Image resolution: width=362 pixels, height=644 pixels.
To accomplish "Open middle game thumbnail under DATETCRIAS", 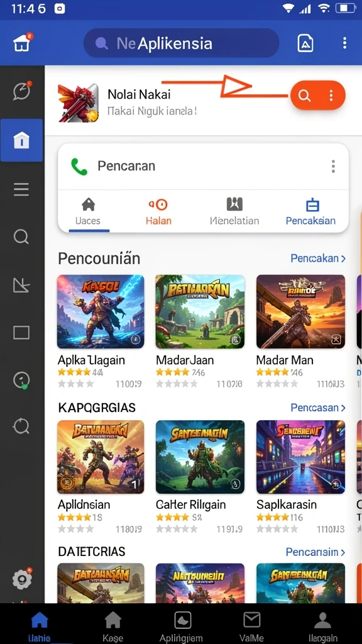I will (200, 583).
